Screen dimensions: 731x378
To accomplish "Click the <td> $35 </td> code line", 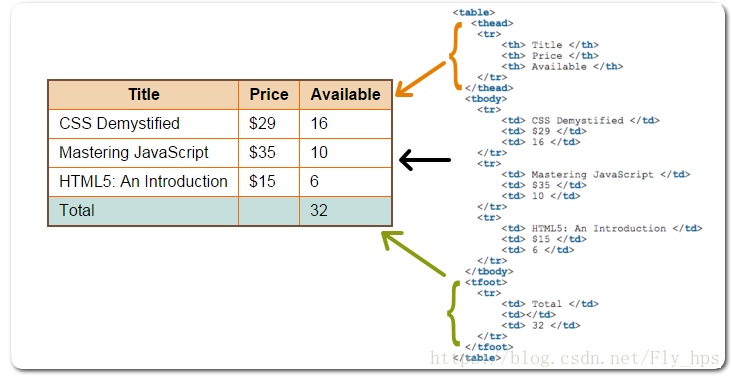I will pyautogui.click(x=544, y=185).
